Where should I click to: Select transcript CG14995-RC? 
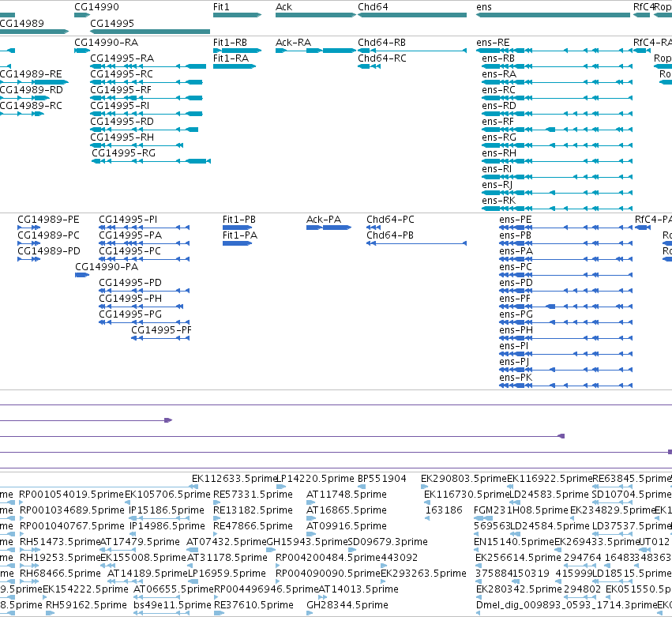click(122, 74)
